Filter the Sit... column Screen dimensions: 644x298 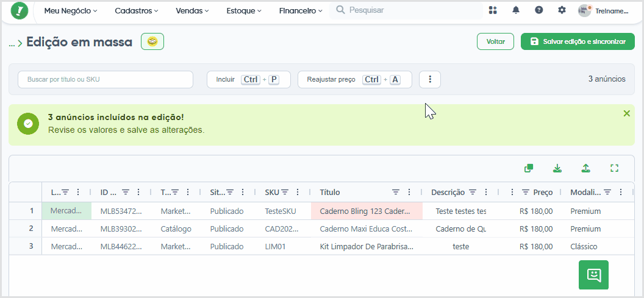230,192
